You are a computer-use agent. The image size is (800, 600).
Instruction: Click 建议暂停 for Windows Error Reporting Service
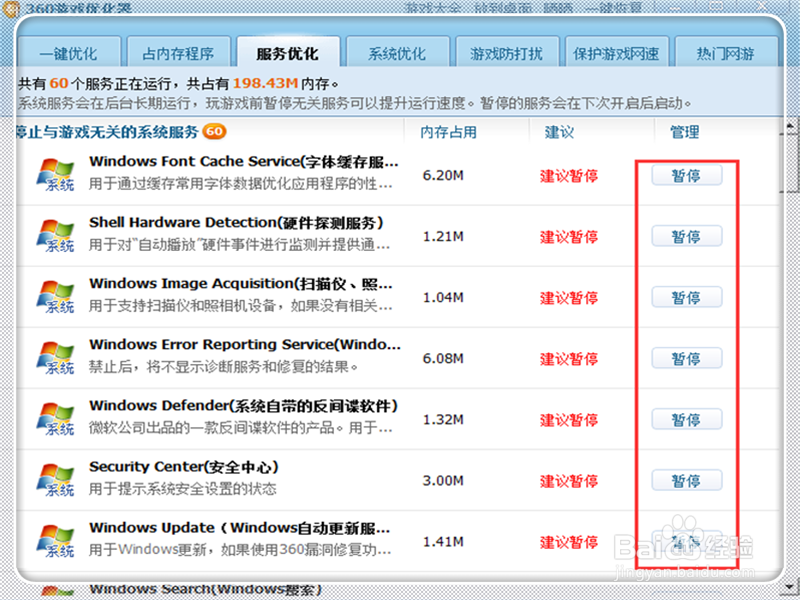click(569, 359)
